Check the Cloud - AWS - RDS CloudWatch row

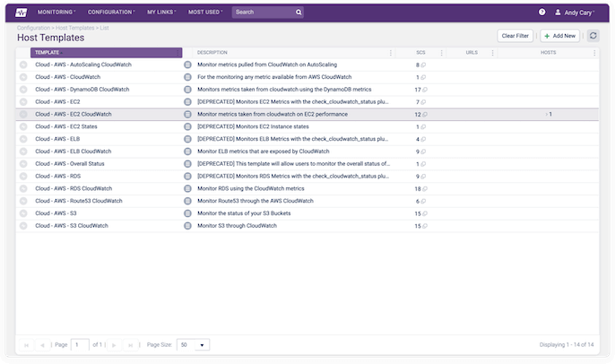(23, 189)
